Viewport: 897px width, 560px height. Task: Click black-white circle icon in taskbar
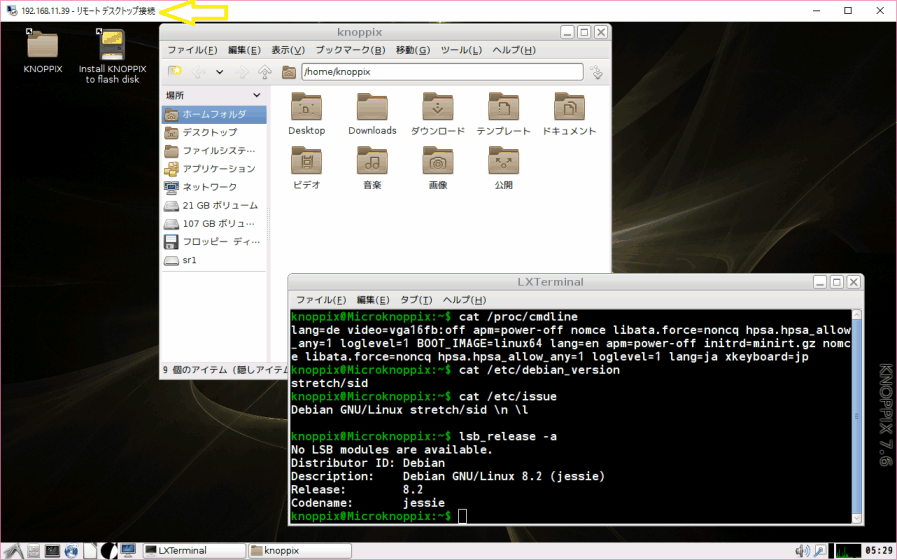[x=109, y=551]
